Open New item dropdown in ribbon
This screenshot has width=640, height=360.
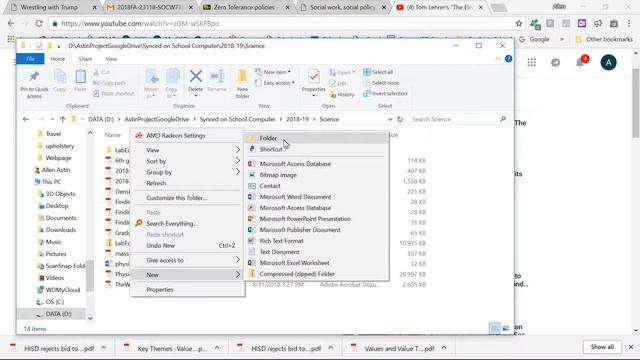coord(273,72)
